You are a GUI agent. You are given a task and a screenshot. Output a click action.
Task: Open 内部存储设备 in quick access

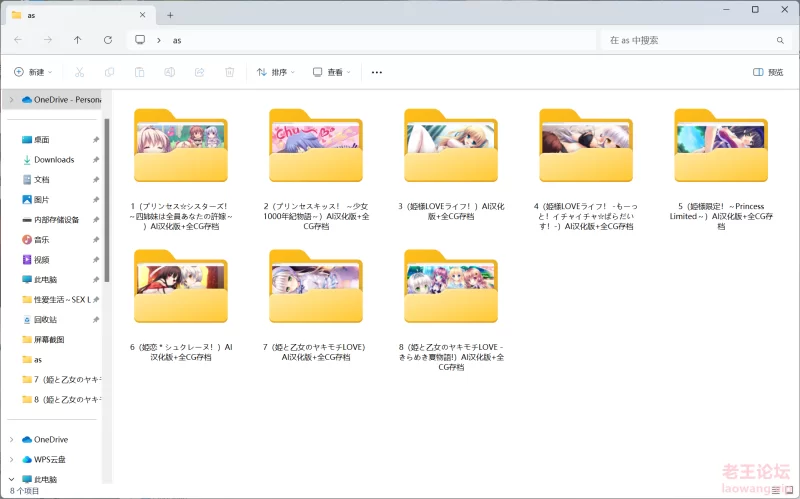51,219
